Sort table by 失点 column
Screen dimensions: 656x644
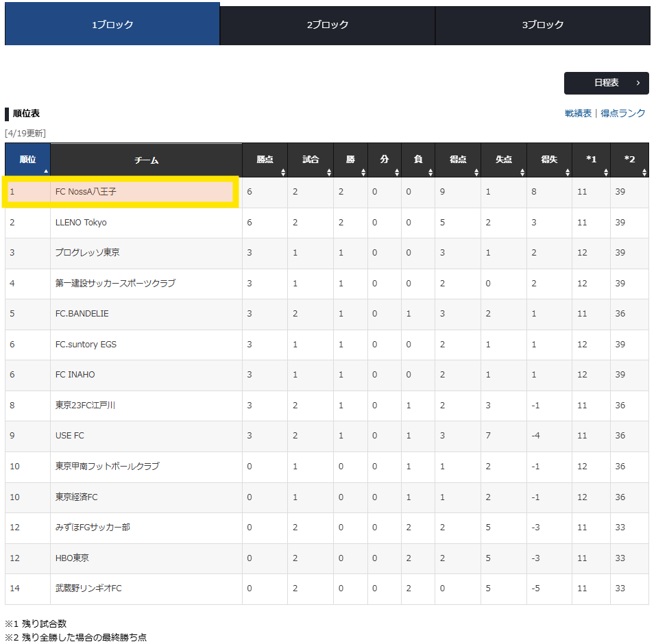[x=503, y=160]
